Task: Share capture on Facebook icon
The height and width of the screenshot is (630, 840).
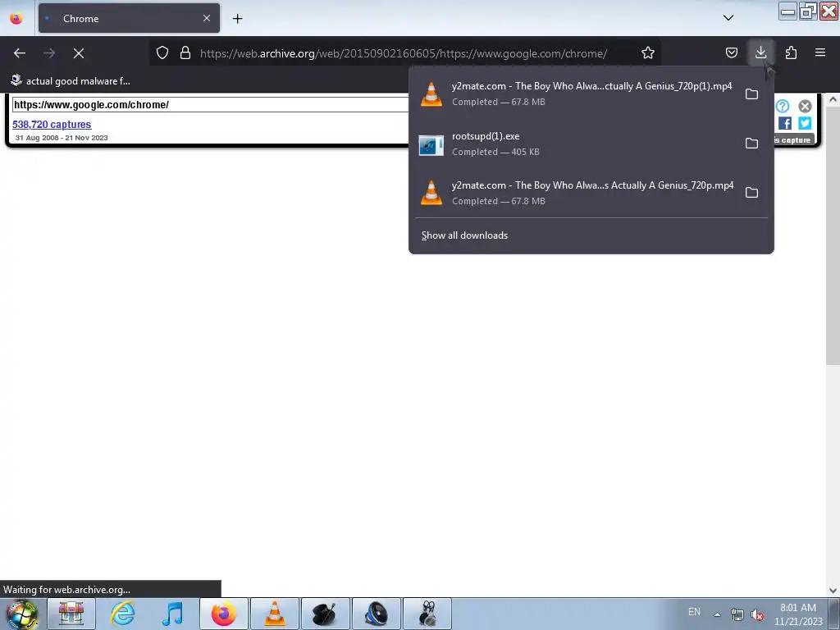Action: click(785, 123)
